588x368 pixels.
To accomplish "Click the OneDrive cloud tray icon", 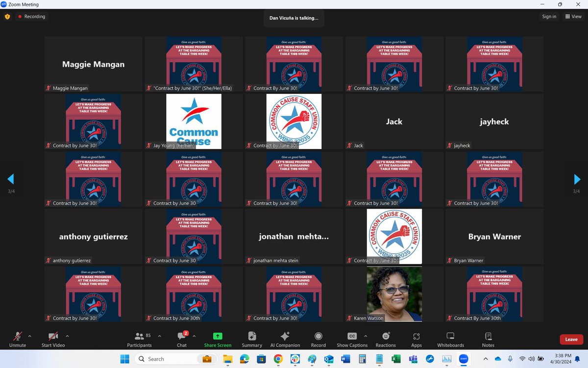I will tap(498, 359).
